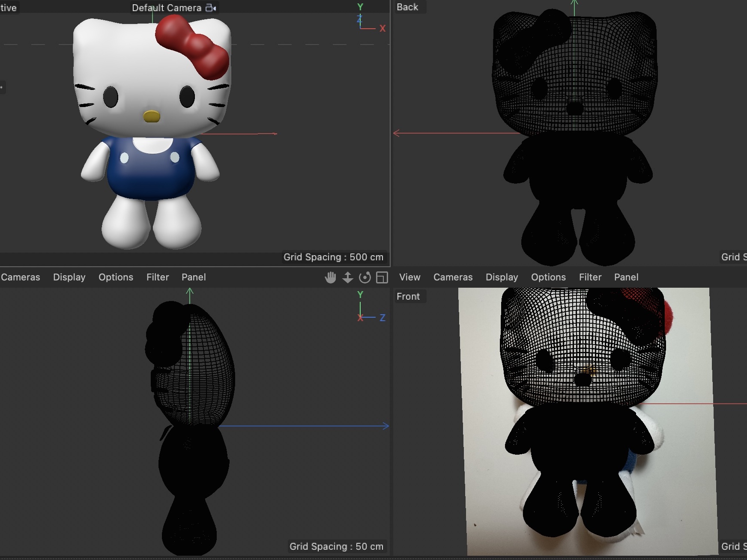Click the camera icon beside Default Camera title
Screen dimensions: 747x560
click(x=209, y=7)
